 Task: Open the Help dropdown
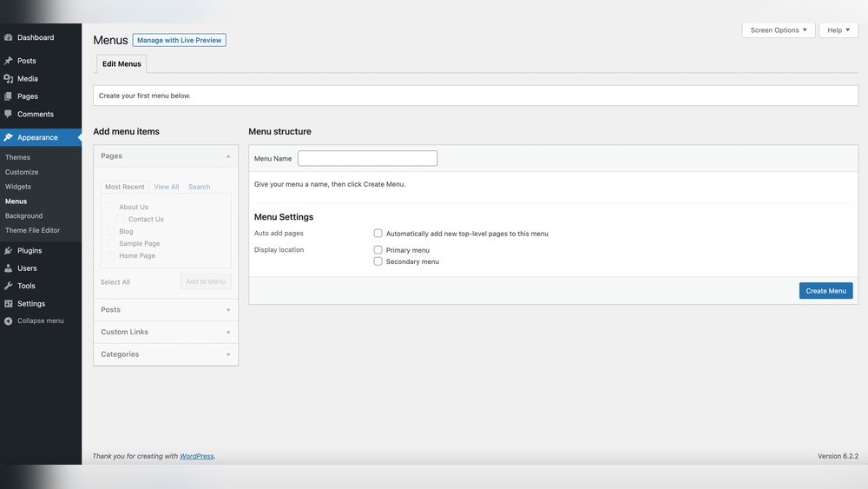[838, 30]
